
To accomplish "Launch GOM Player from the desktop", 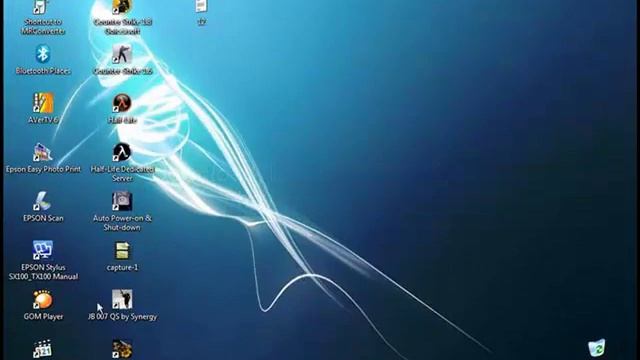I will [42, 300].
